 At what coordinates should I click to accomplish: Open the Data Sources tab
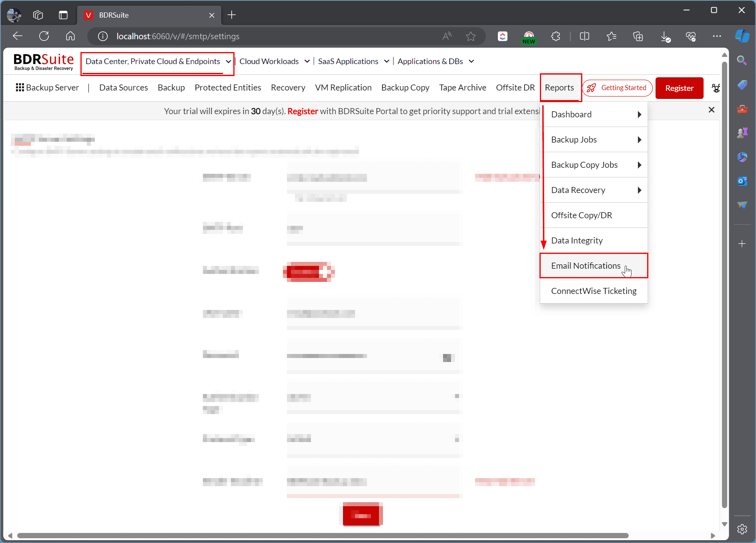coord(123,88)
